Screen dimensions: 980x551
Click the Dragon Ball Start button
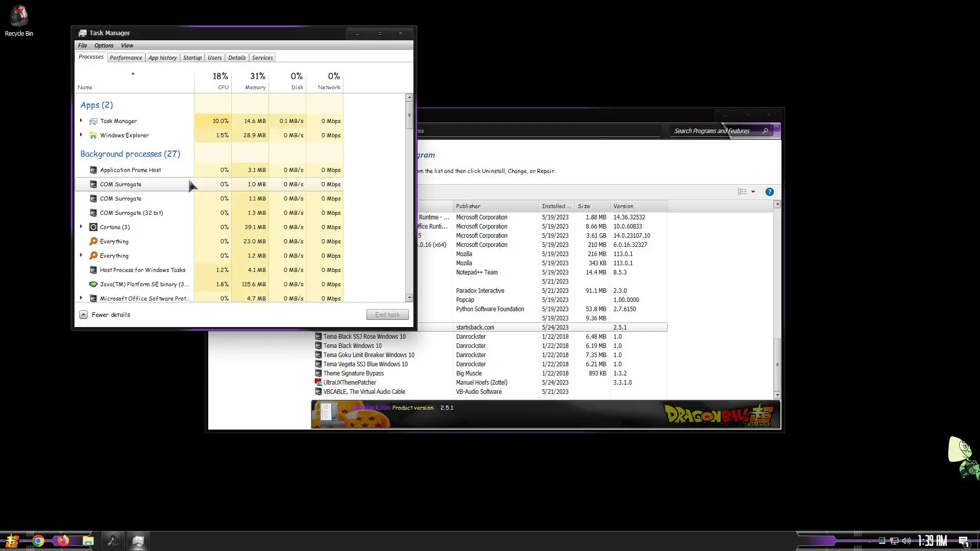click(12, 541)
